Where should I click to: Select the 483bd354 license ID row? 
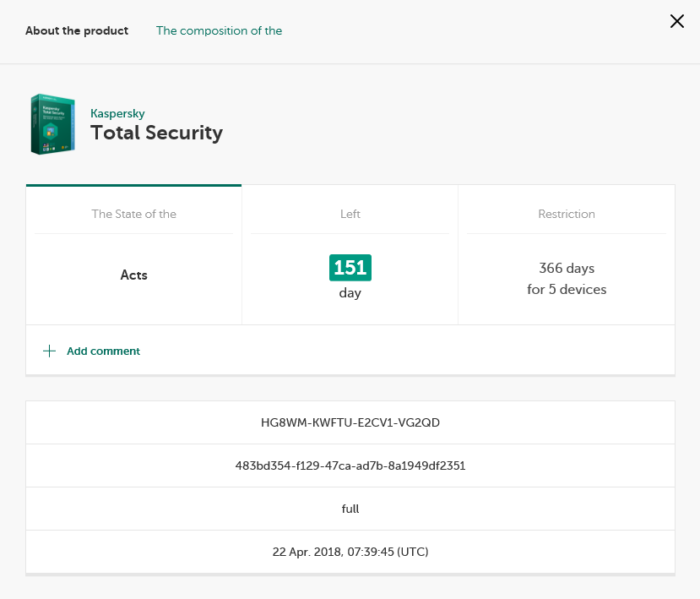[350, 466]
